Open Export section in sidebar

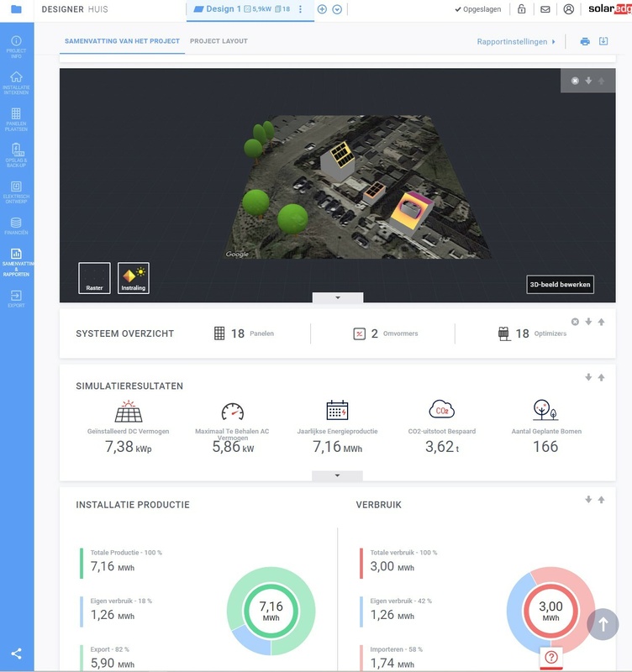coord(16,299)
